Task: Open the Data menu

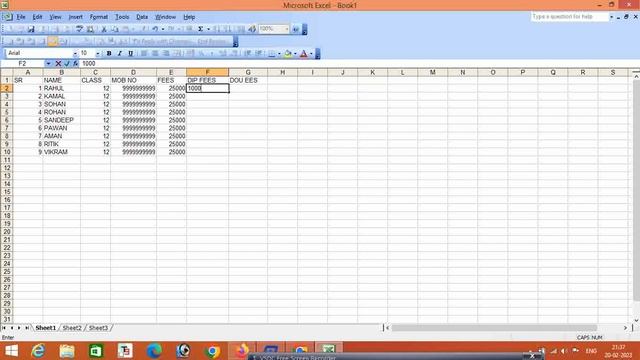Action: pos(142,17)
